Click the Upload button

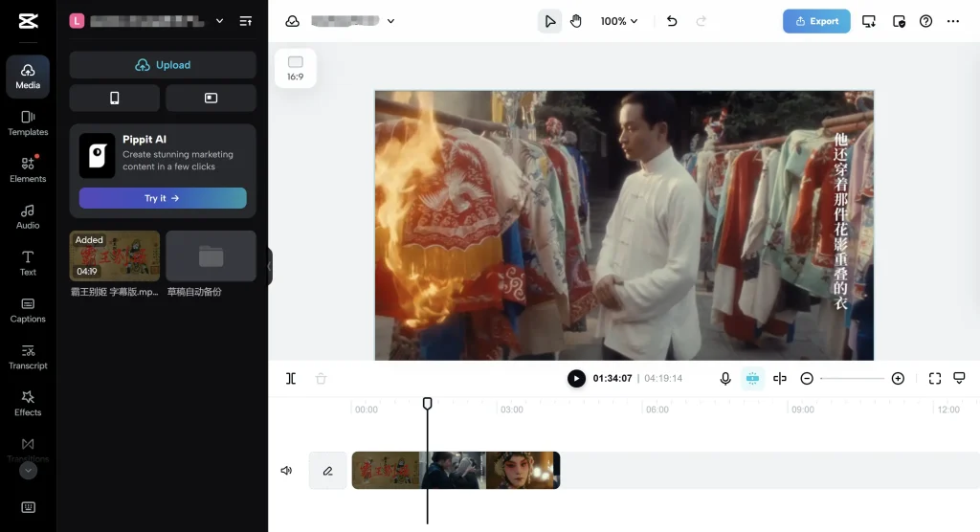click(163, 65)
